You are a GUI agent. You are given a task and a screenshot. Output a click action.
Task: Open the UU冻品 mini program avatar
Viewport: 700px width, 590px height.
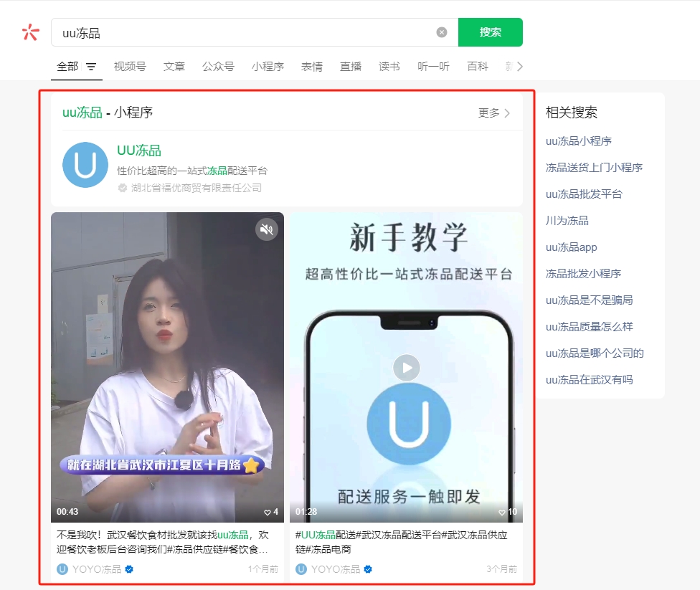pos(85,165)
